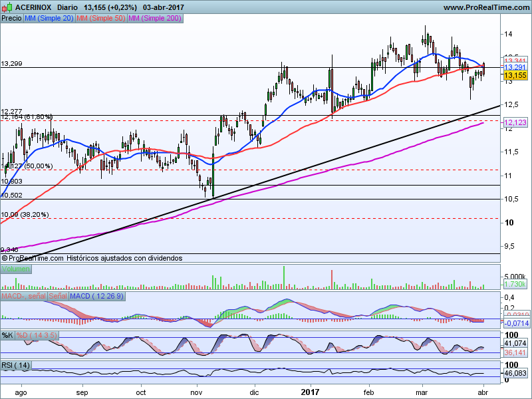532x399 pixels.
Task: Click the feb month label on time axis
Action: tap(368, 392)
